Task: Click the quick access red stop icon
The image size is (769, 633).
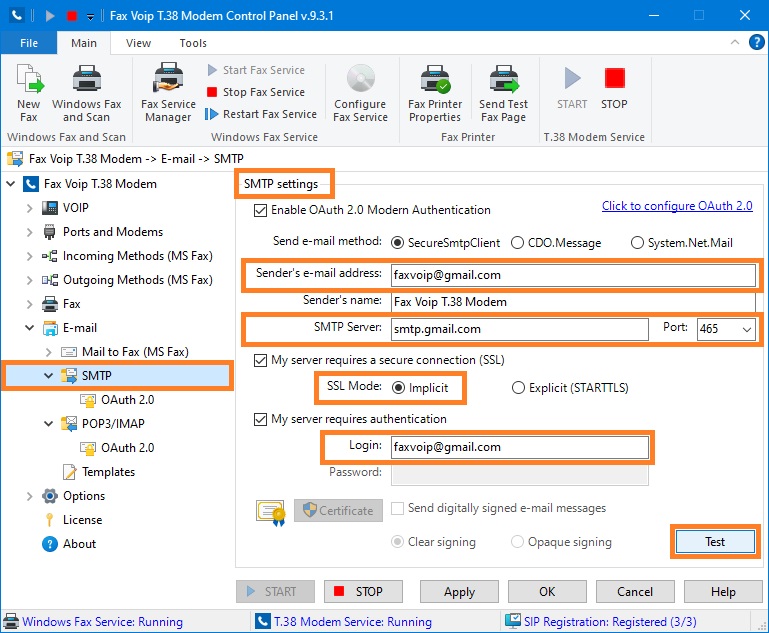Action: click(x=72, y=16)
